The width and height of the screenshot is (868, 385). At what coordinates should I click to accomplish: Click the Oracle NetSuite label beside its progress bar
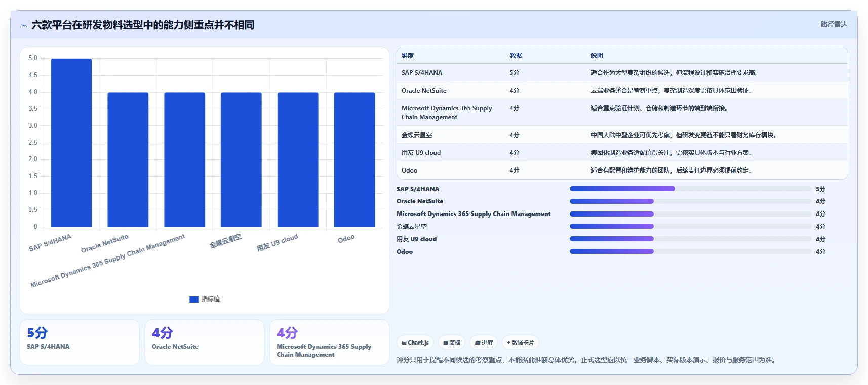tap(420, 201)
